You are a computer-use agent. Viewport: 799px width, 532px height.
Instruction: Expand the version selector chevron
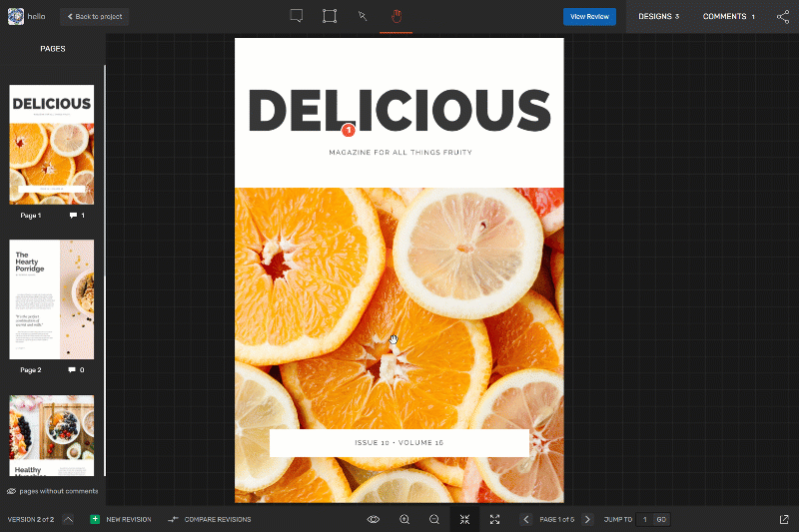[x=68, y=519]
